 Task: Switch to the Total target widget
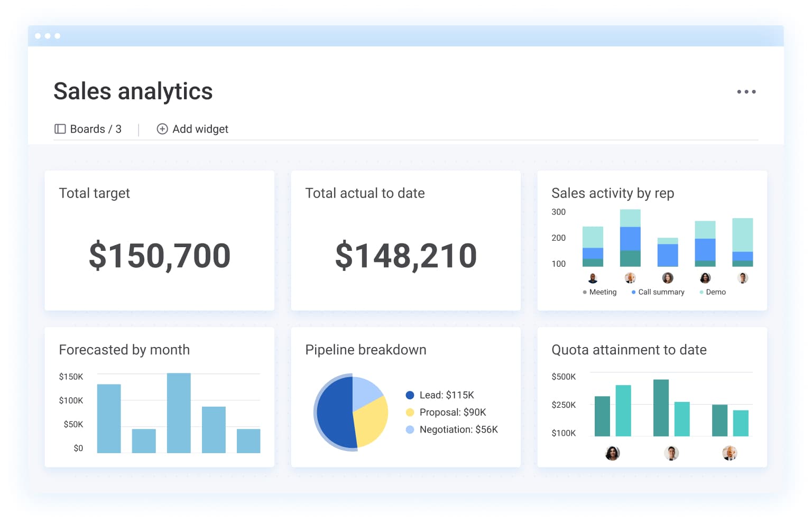pos(159,240)
